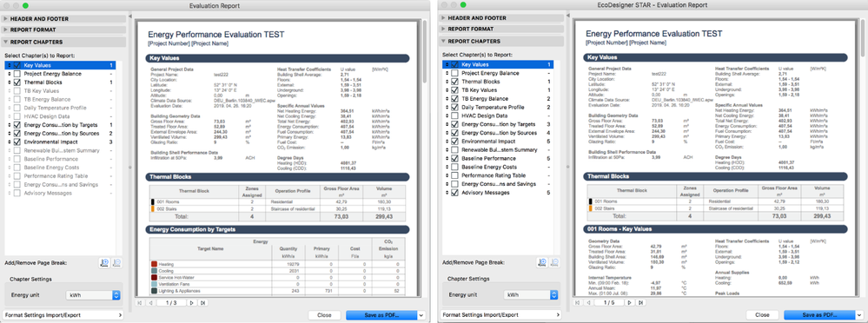Open Energy unit dropdown in left window
The width and height of the screenshot is (868, 323).
coord(93,295)
